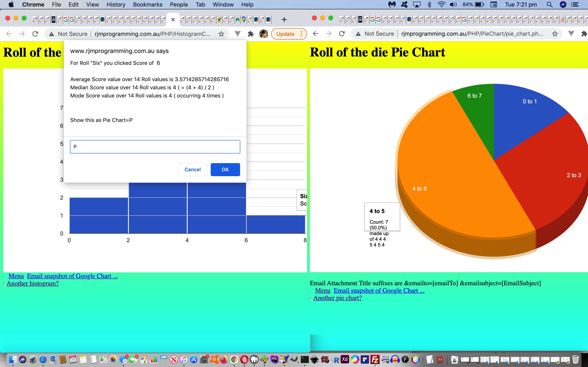Click the prompt text field containing P

[x=155, y=147]
